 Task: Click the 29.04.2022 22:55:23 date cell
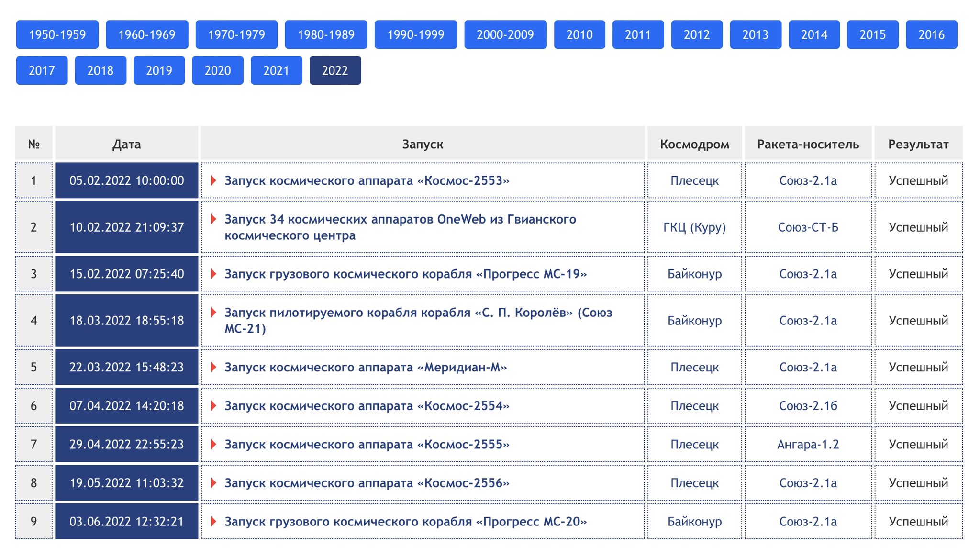(126, 444)
